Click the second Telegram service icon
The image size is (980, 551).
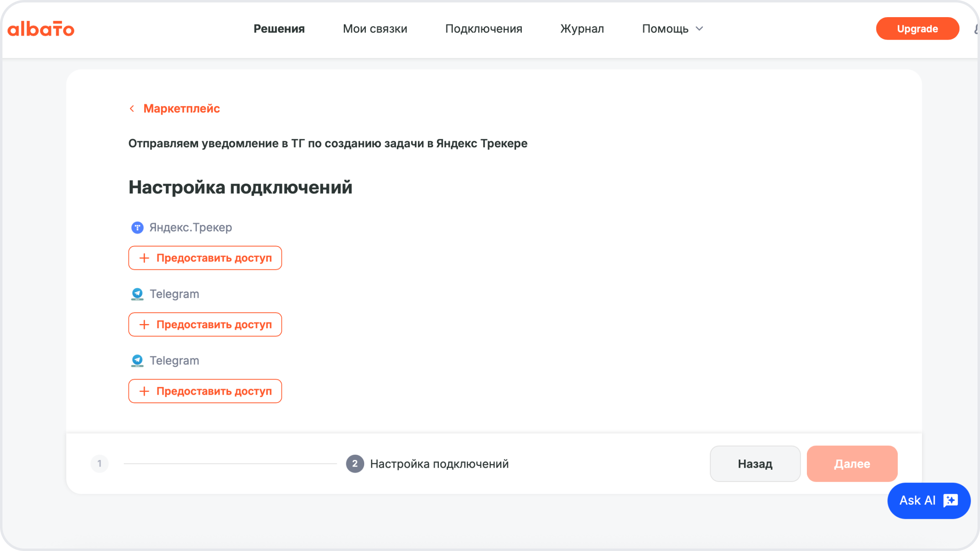tap(137, 360)
